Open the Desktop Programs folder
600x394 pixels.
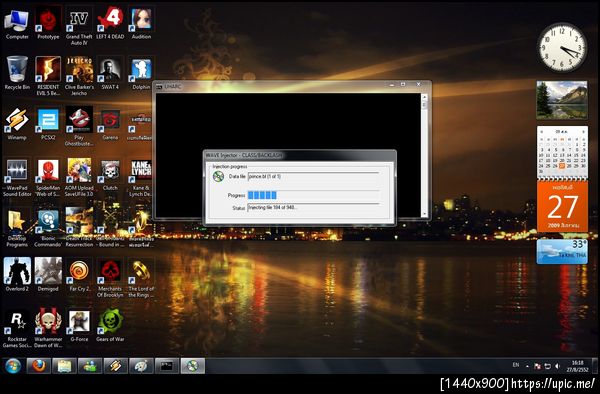(17, 228)
